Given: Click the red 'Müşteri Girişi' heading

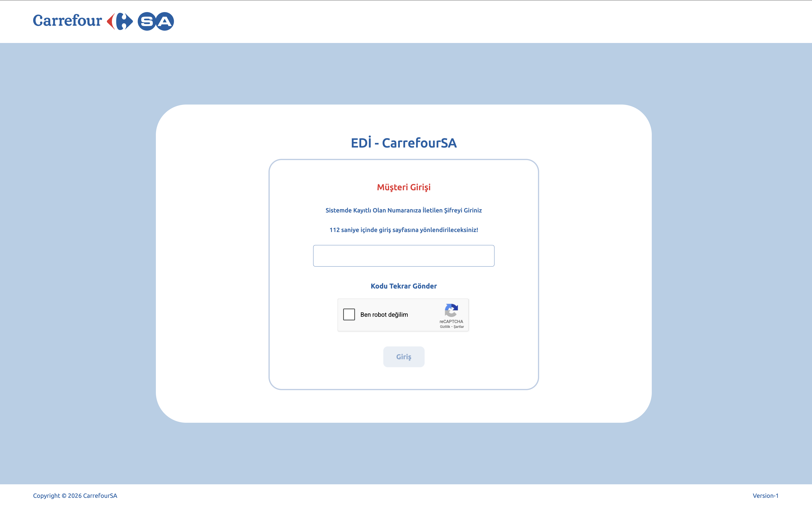Looking at the screenshot, I should 403,187.
